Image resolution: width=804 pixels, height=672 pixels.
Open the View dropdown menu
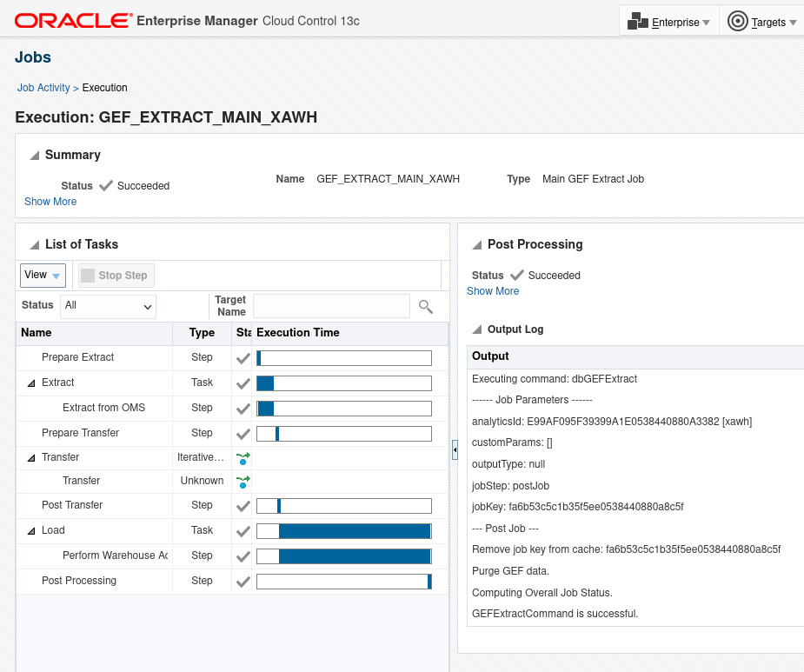point(43,276)
